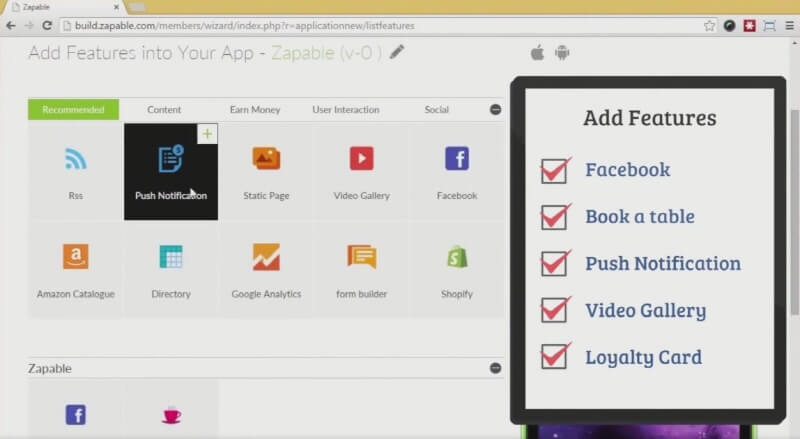Toggle the Facebook checkbox in Add Features
The height and width of the screenshot is (439, 800).
tap(555, 170)
